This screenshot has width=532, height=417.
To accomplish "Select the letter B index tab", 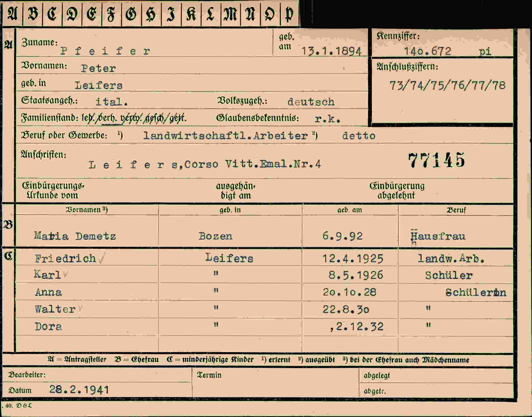I will tap(33, 13).
